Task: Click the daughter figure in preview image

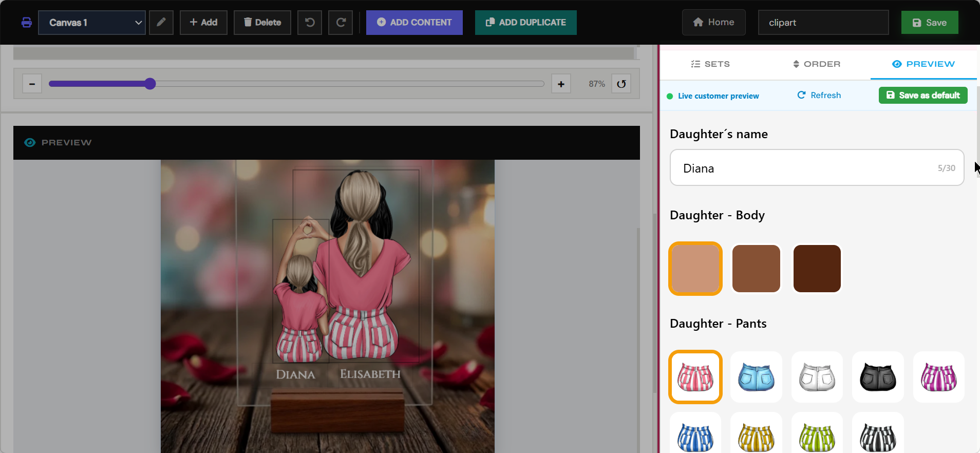Action: (300, 290)
